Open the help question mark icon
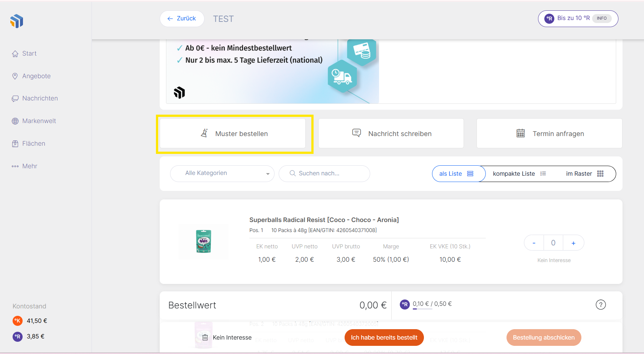This screenshot has height=354, width=644. pos(600,305)
